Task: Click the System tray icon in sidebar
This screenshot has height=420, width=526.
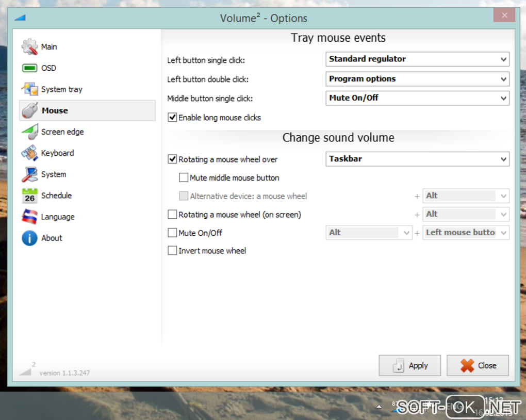Action: [x=29, y=89]
